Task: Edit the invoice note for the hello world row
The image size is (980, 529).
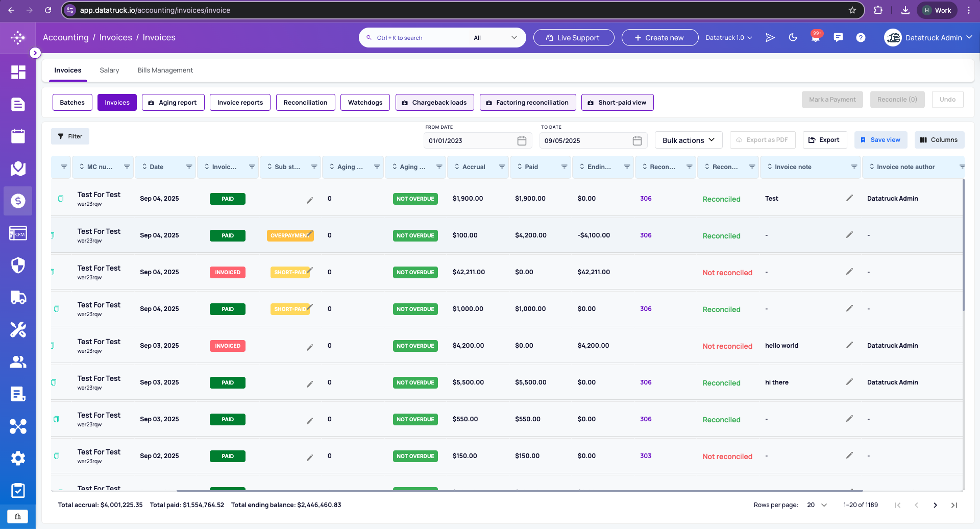Action: 849,345
